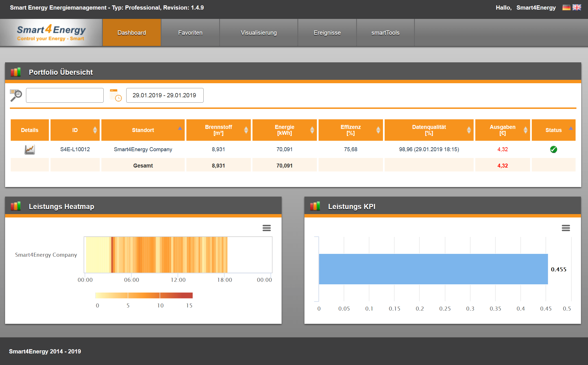Viewport: 588px width, 365px height.
Task: Click the heatmap color legend bar
Action: coord(144,295)
